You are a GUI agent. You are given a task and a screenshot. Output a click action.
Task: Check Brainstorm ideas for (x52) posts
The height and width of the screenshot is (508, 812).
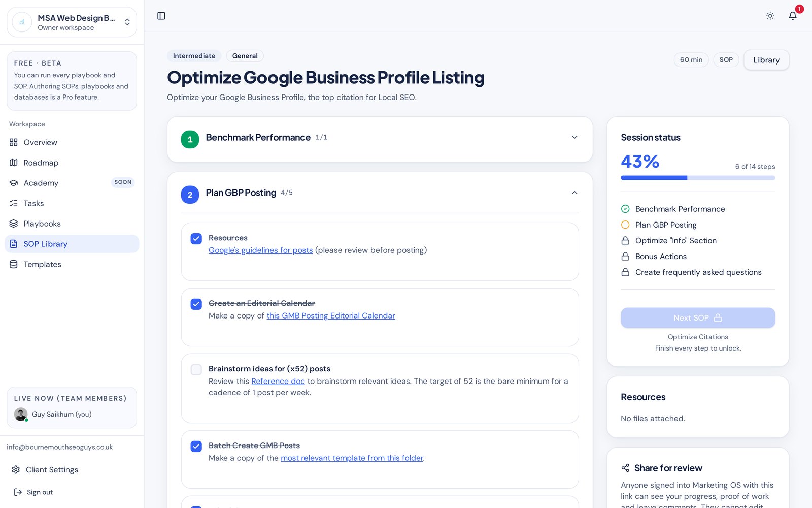tap(196, 369)
